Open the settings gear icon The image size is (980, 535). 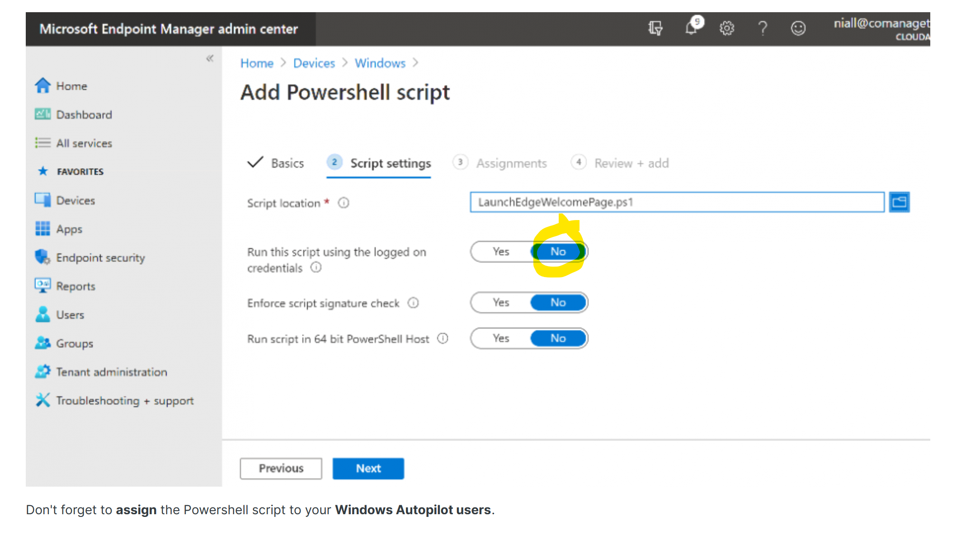(x=726, y=28)
